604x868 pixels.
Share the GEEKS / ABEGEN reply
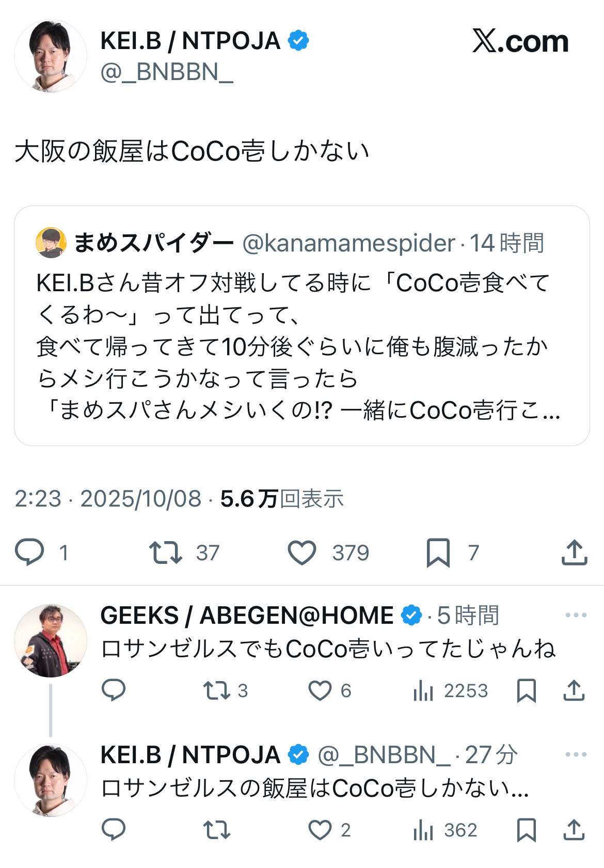tap(574, 690)
